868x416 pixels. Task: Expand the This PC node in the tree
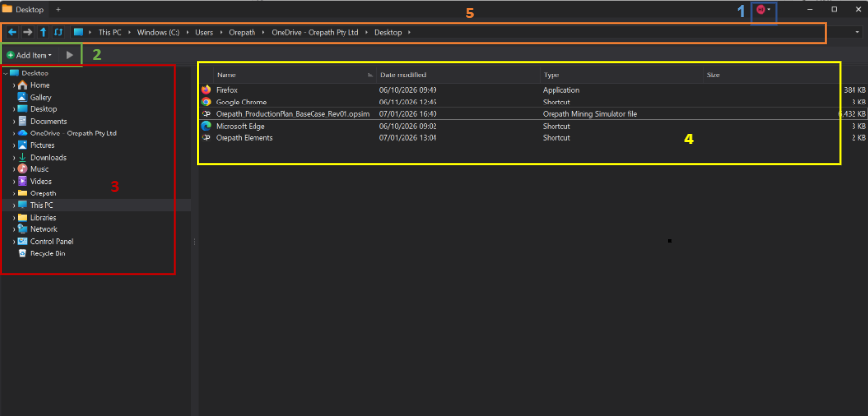(x=14, y=205)
